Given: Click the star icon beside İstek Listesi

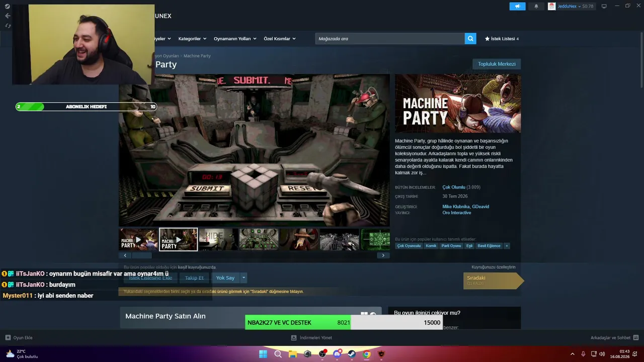Looking at the screenshot, I should pyautogui.click(x=487, y=39).
